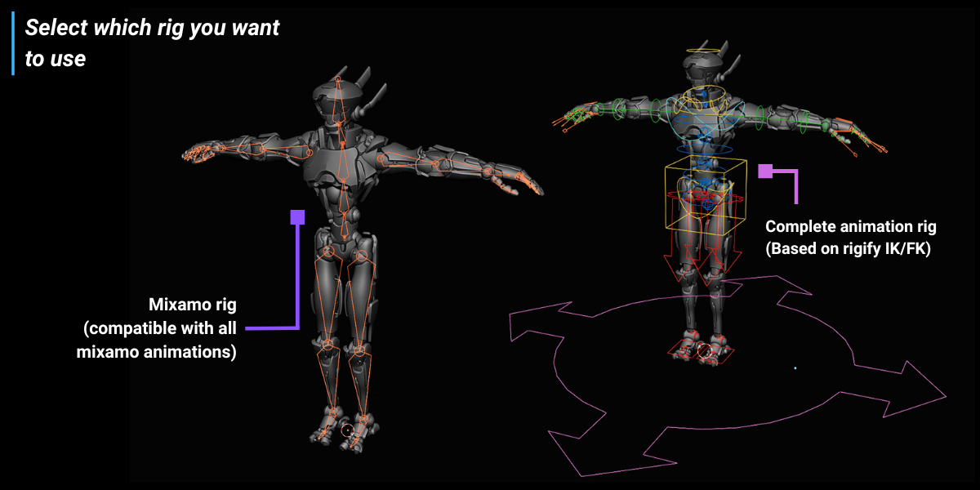
Task: Click the 'Complete animation rig' label text
Action: tap(851, 226)
